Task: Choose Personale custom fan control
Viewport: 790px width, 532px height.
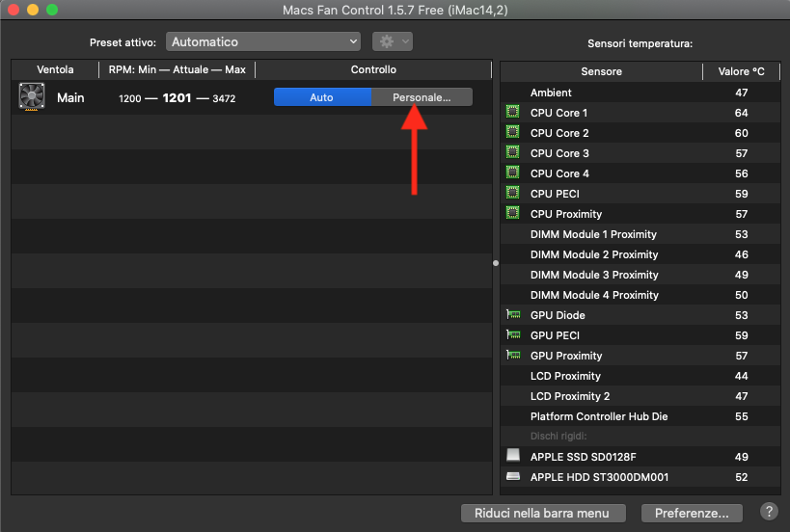Action: [x=422, y=97]
